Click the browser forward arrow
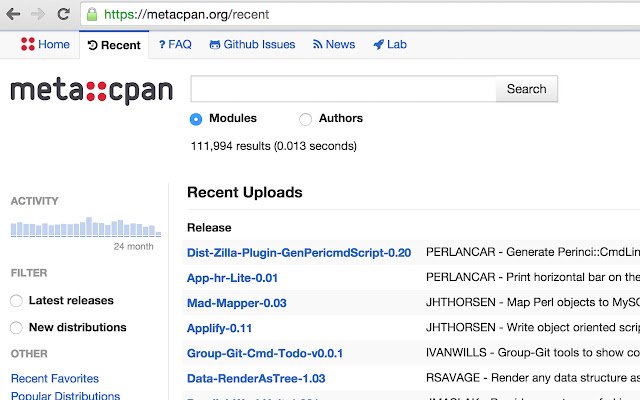 (38, 14)
